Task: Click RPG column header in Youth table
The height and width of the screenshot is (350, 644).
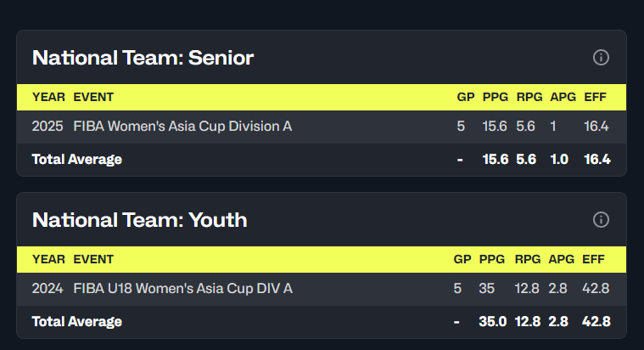Action: 527,259
